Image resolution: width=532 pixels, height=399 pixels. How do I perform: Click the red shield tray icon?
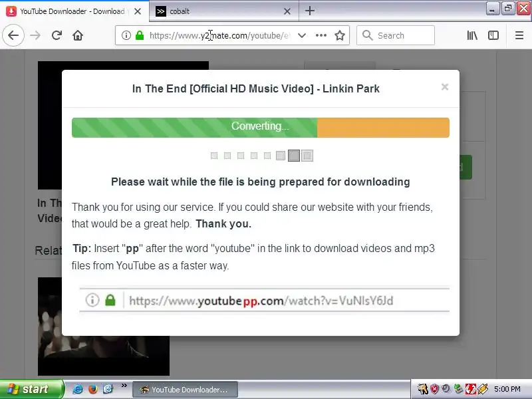click(434, 389)
